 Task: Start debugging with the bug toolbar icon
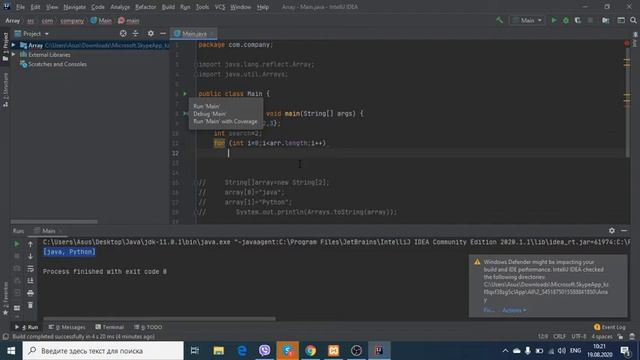pos(566,20)
